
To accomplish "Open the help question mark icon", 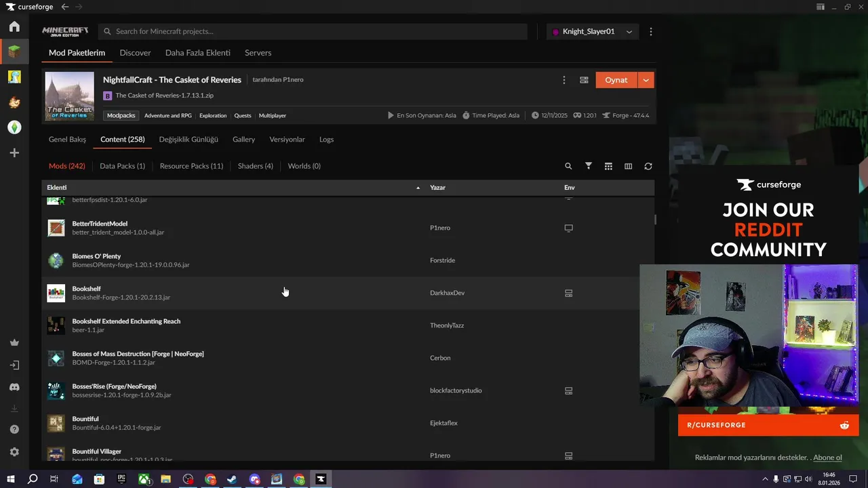I will tap(14, 430).
